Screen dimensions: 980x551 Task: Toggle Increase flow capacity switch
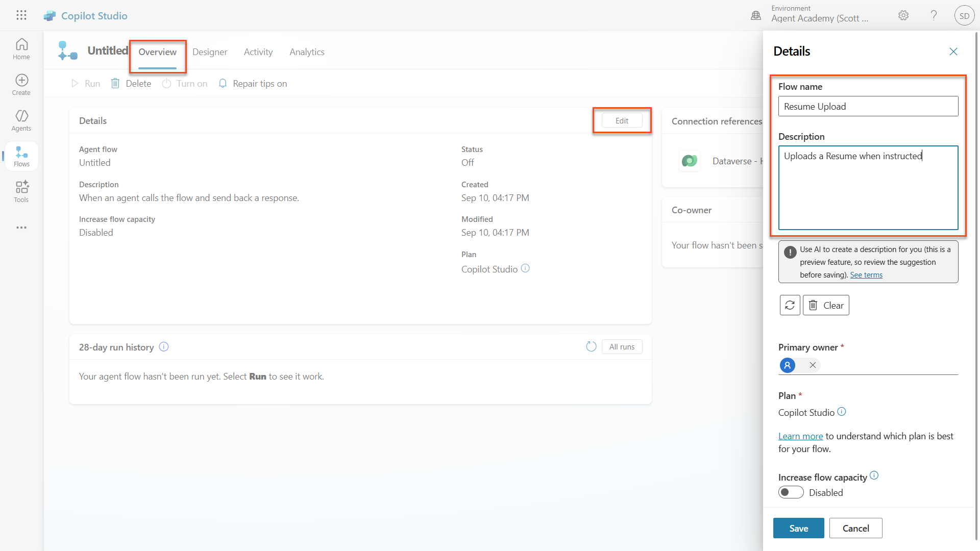[x=791, y=492]
